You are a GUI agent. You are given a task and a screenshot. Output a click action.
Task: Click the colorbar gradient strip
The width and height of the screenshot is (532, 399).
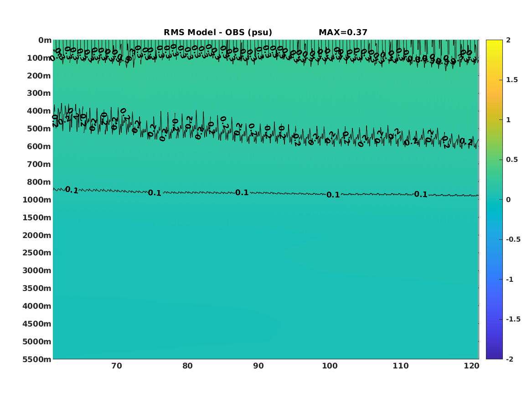click(x=494, y=200)
